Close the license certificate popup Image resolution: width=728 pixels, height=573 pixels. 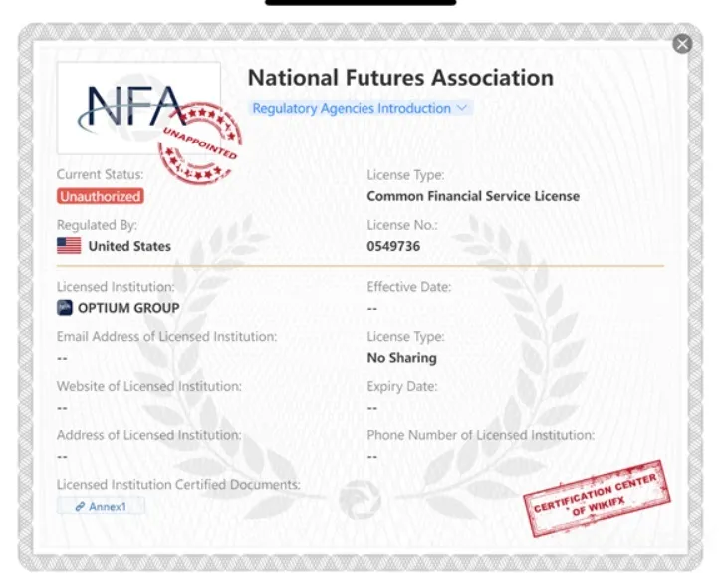[x=682, y=44]
